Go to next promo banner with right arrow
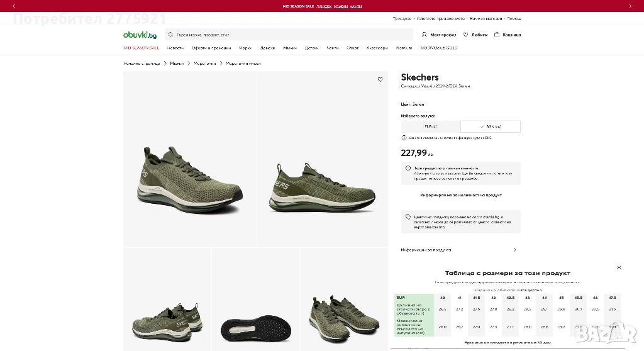The height and width of the screenshot is (351, 644). point(630,6)
